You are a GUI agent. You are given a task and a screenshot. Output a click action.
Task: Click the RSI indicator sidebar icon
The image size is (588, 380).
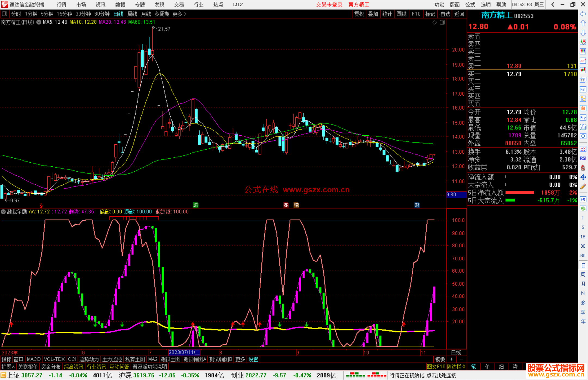[x=583, y=158]
